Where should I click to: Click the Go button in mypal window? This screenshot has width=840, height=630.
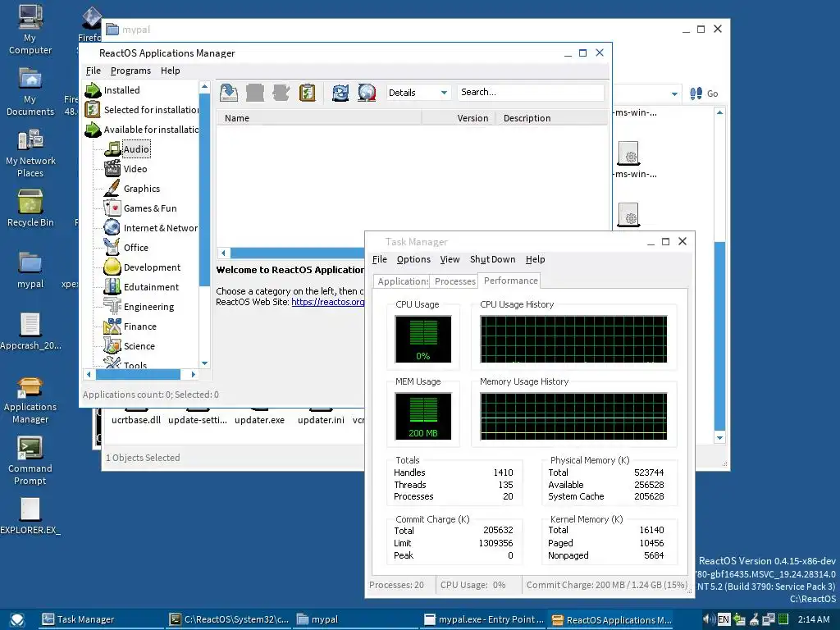(705, 94)
